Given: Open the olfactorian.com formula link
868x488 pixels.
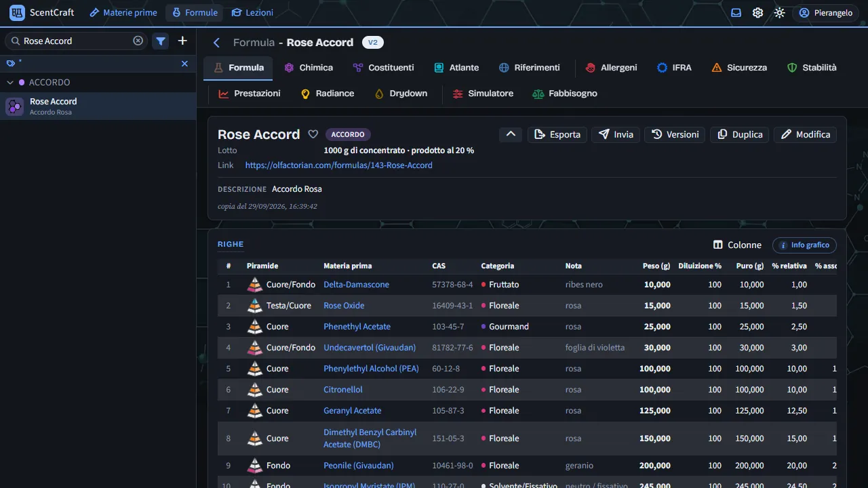Looking at the screenshot, I should (338, 165).
